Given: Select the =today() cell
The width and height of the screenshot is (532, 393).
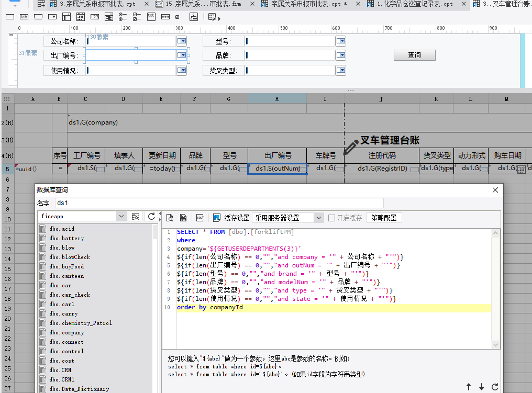Looking at the screenshot, I should (x=161, y=169).
